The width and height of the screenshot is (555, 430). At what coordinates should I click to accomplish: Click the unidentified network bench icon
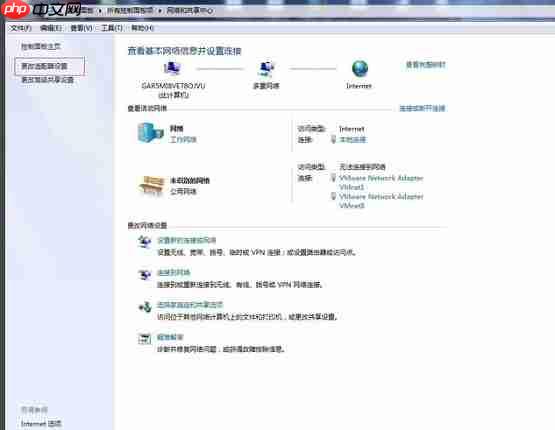point(151,185)
